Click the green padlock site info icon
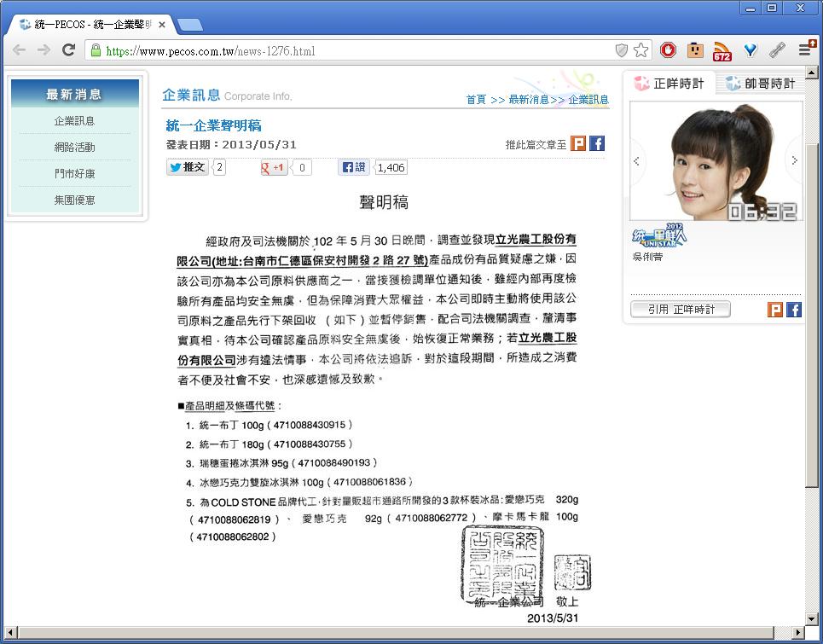The height and width of the screenshot is (644, 823). click(96, 50)
